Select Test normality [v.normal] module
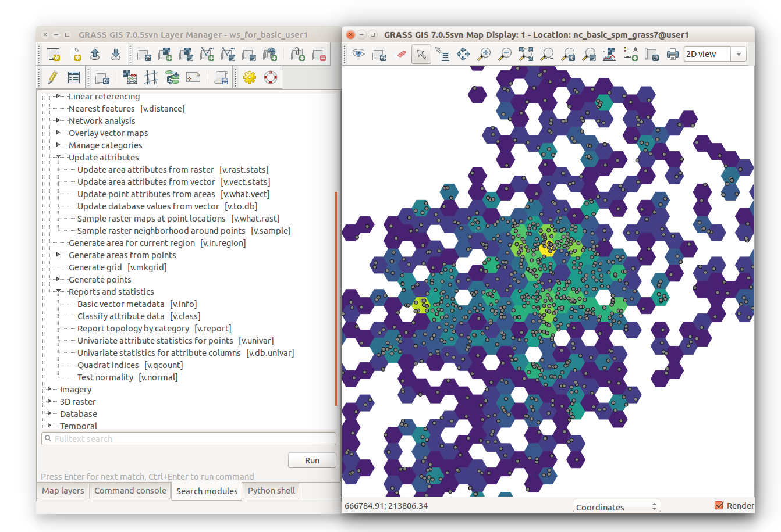 click(127, 377)
